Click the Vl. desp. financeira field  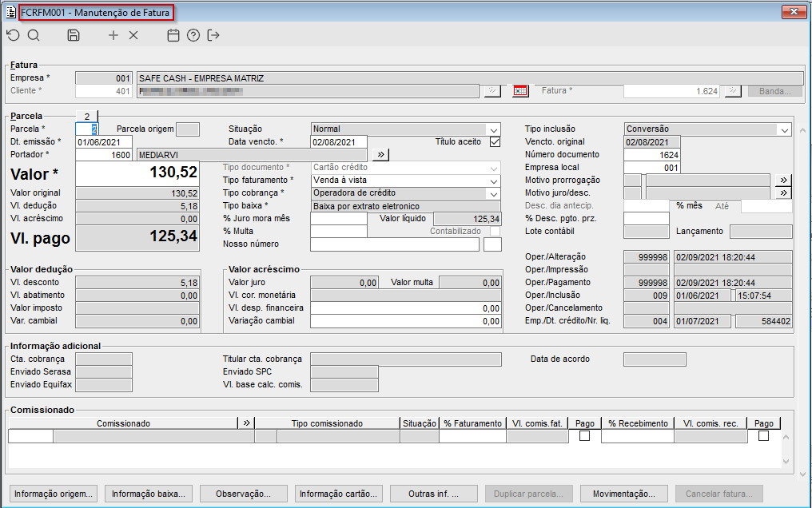click(406, 308)
